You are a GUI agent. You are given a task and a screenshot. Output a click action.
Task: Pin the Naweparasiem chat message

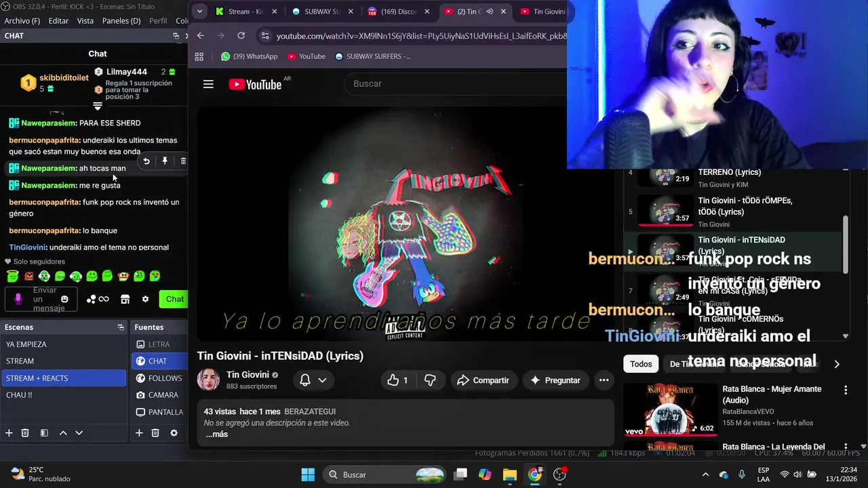[x=165, y=161]
